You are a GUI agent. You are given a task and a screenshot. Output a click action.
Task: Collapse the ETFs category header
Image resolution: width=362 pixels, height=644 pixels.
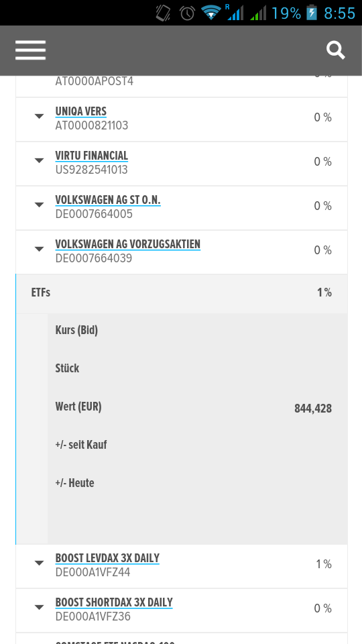[x=182, y=293]
